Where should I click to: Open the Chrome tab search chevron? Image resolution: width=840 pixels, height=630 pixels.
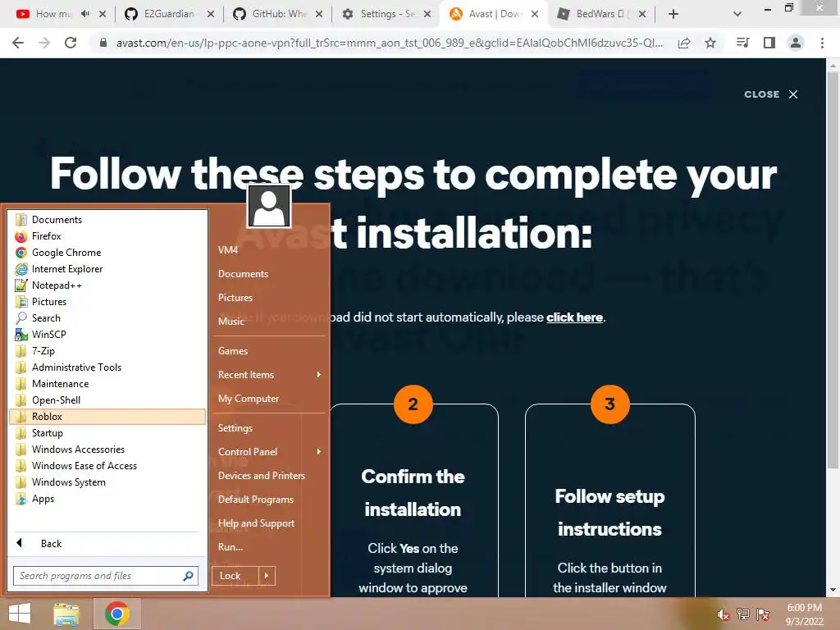click(737, 14)
